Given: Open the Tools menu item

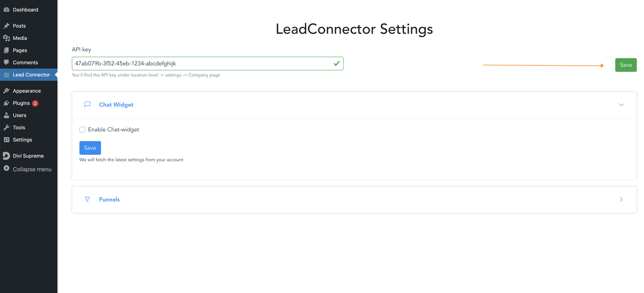Looking at the screenshot, I should [19, 128].
